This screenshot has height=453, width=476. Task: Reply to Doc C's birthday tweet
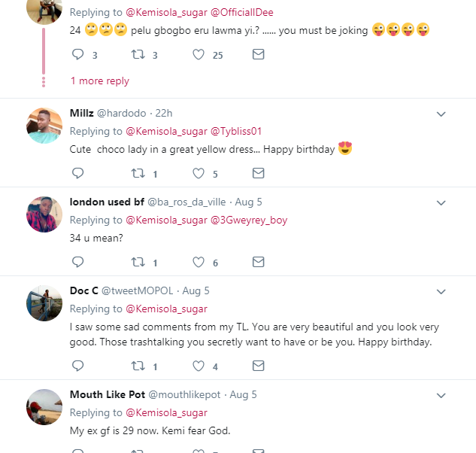click(77, 366)
